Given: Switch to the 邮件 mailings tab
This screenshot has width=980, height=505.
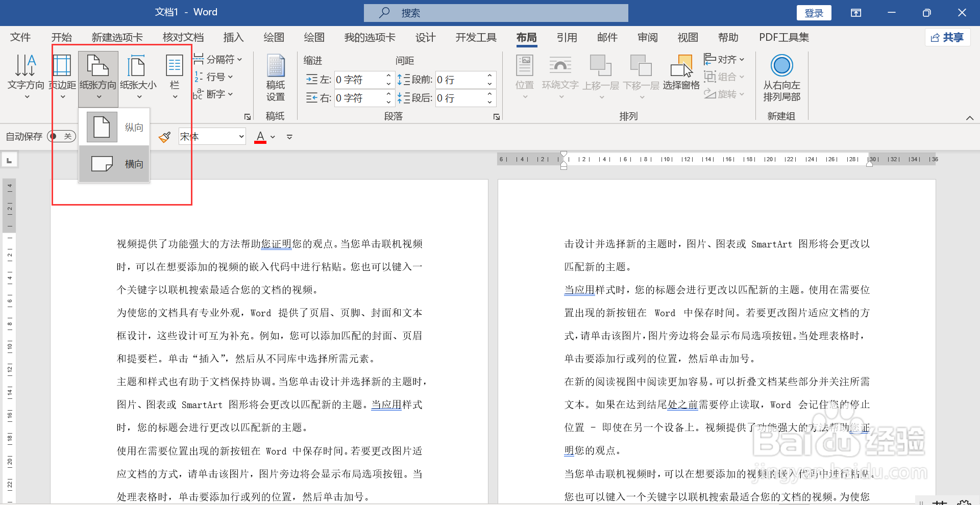Looking at the screenshot, I should coord(607,37).
